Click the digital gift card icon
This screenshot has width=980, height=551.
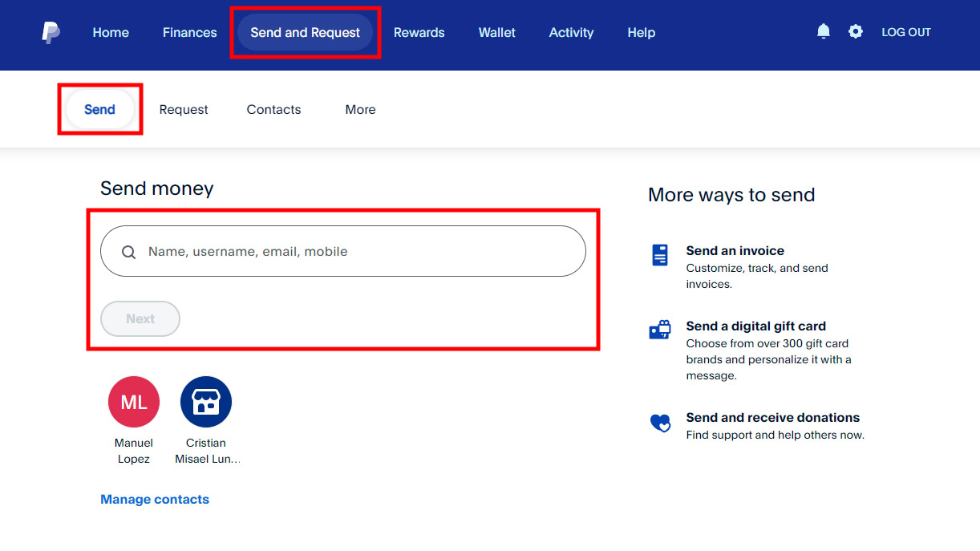click(x=659, y=330)
